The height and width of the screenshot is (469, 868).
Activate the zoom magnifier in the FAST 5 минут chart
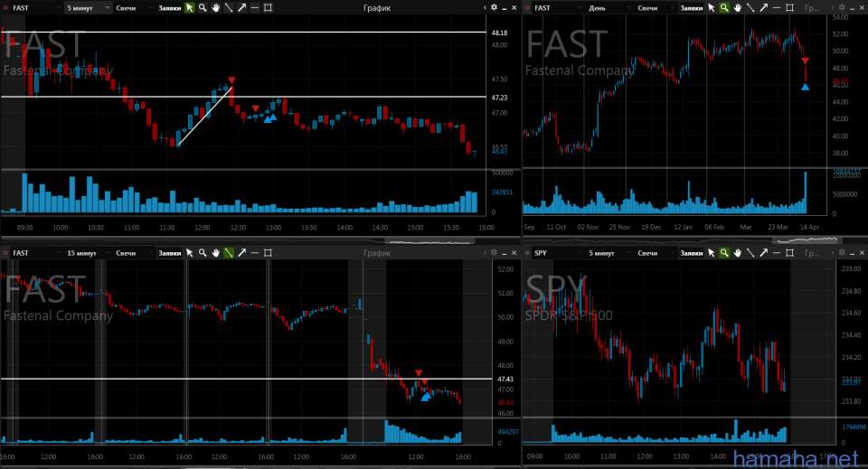click(203, 8)
